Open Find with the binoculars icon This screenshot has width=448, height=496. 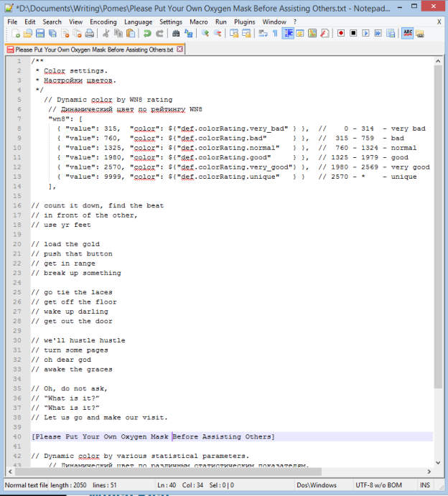click(x=177, y=34)
